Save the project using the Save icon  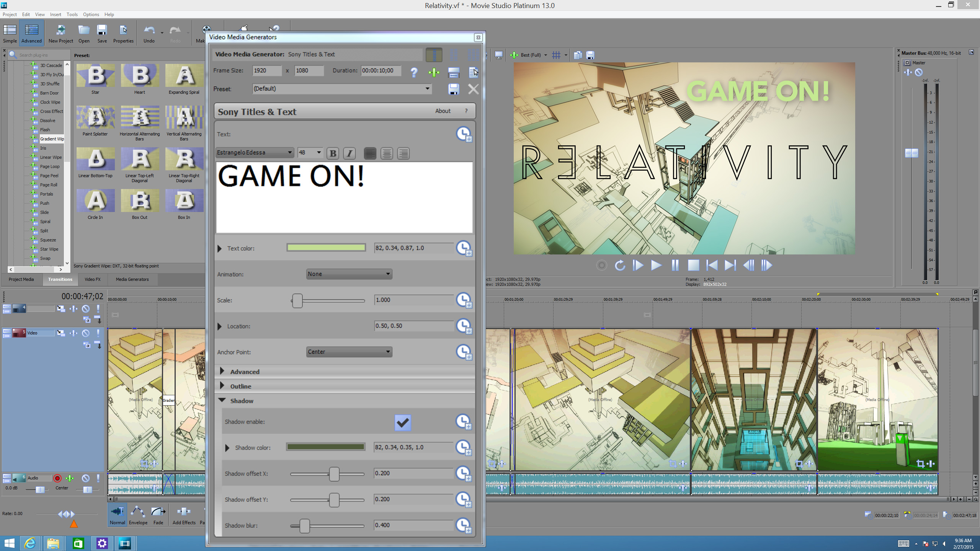click(101, 33)
